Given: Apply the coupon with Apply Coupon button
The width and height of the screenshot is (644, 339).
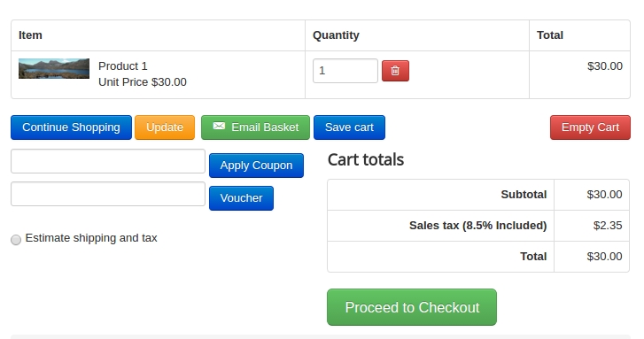Looking at the screenshot, I should click(256, 166).
